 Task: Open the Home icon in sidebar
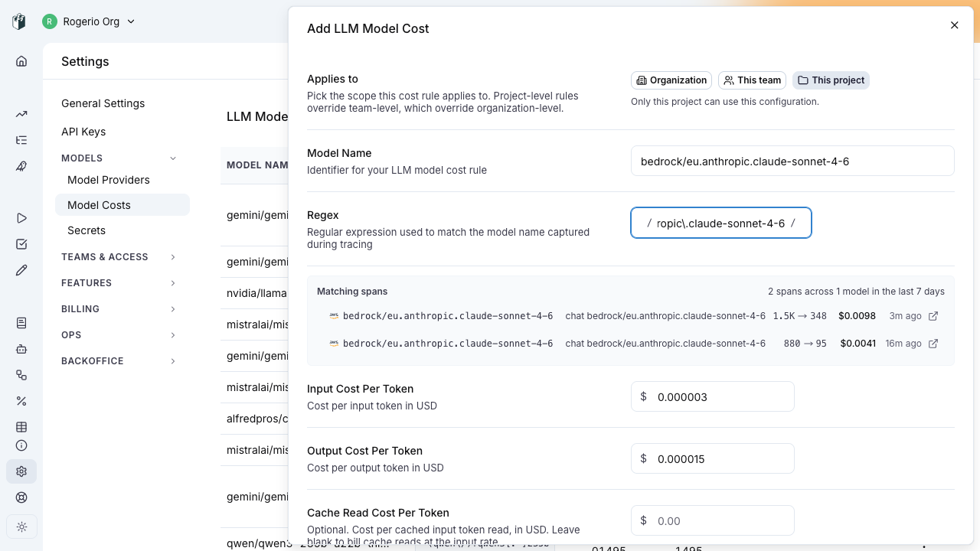pos(21,61)
